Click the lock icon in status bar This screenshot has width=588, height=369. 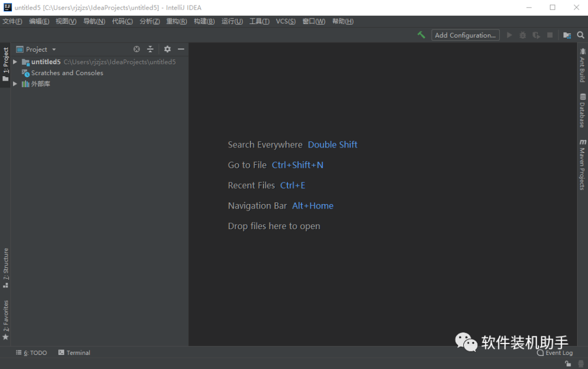568,364
